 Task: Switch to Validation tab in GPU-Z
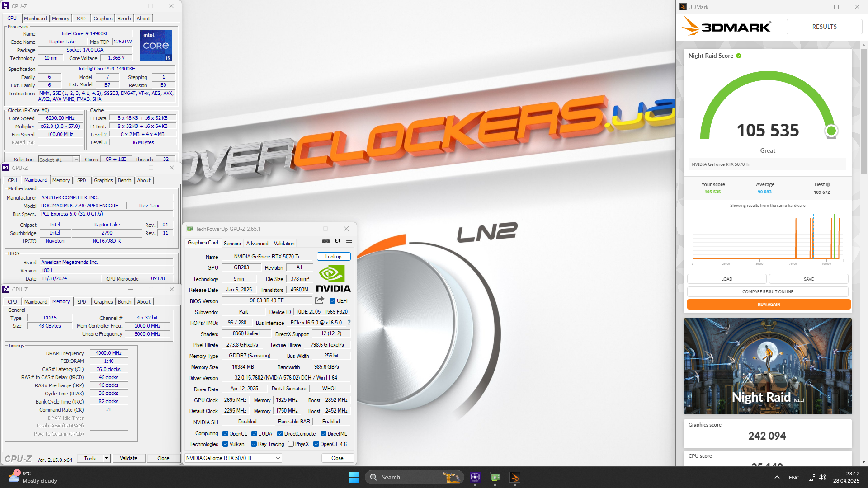284,243
